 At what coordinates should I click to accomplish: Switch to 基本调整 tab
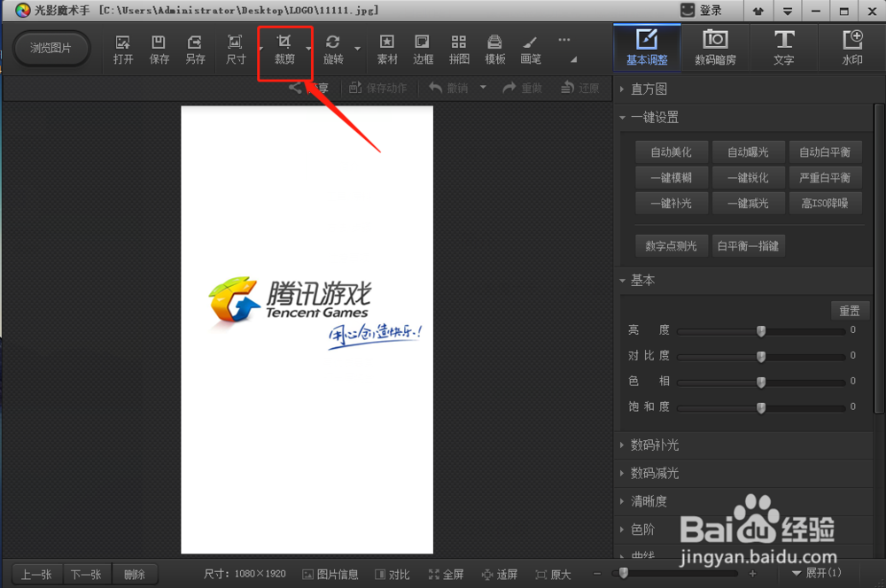(x=647, y=48)
